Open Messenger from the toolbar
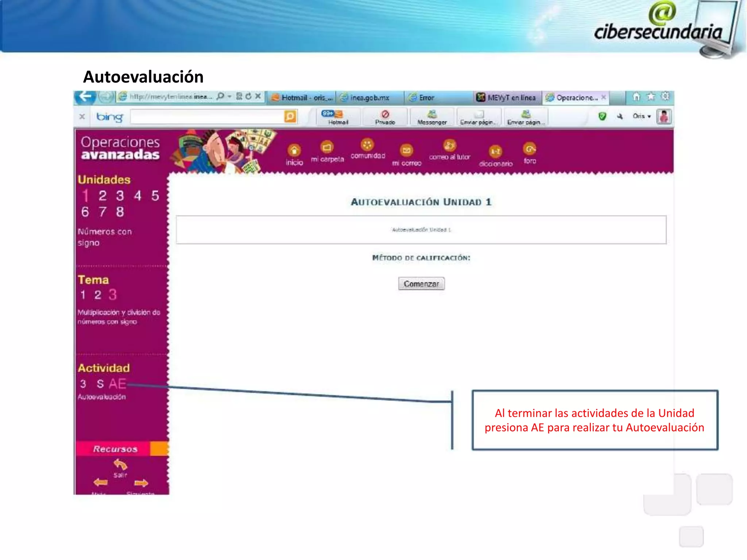The image size is (747, 560). (432, 117)
